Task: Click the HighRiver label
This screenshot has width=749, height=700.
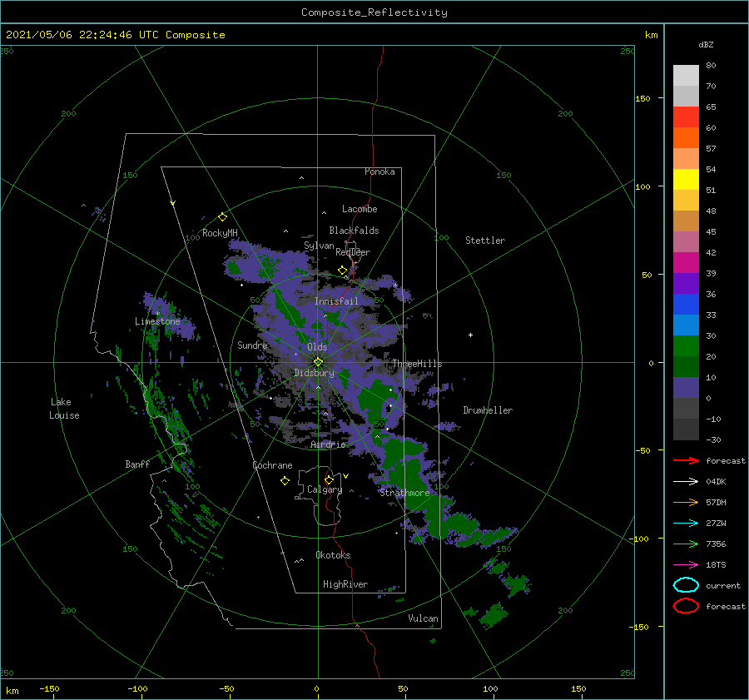Action: tap(345, 584)
